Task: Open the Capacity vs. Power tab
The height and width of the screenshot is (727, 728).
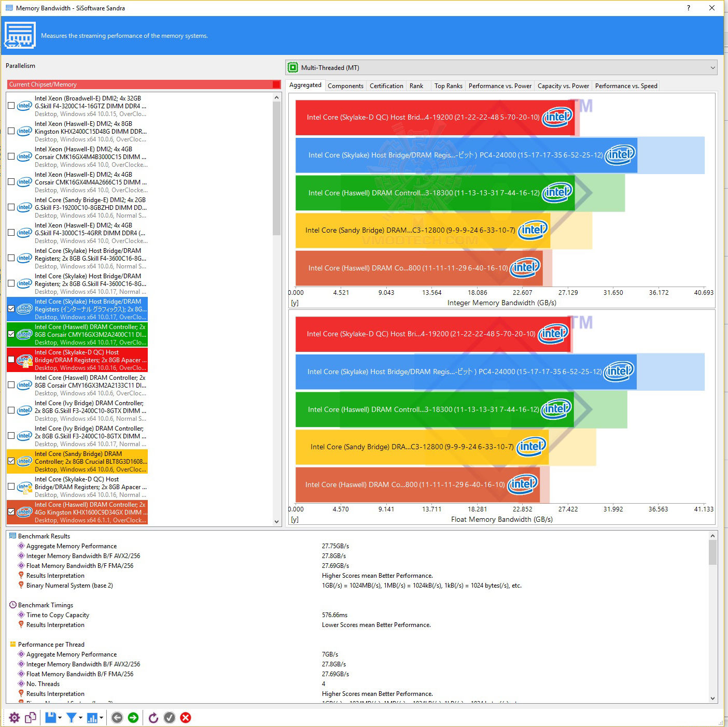Action: pos(563,86)
